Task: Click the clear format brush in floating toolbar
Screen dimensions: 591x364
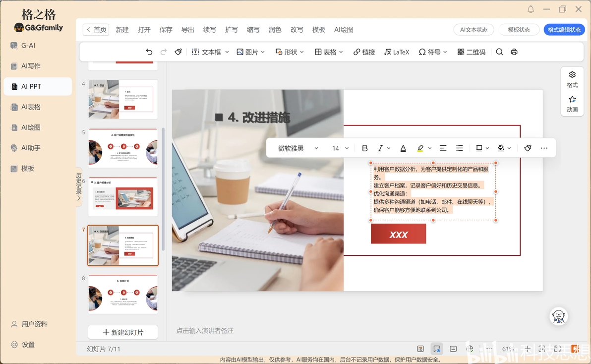Action: (528, 148)
